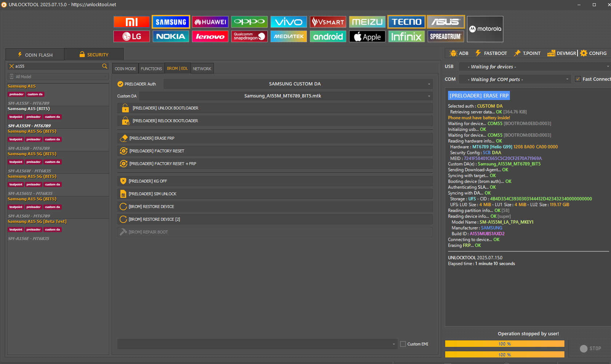Click the search magnifier icon
Screen dimensions: 611x364
click(x=105, y=66)
